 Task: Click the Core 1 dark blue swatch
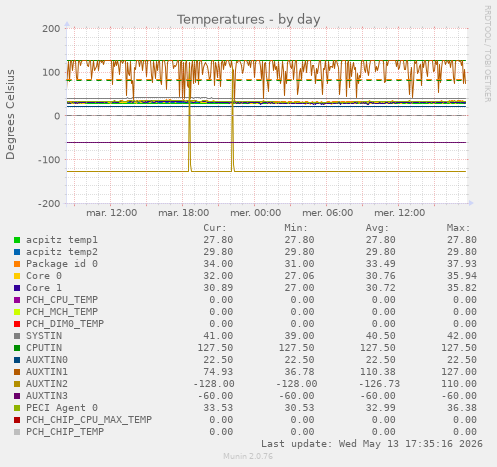click(17, 288)
